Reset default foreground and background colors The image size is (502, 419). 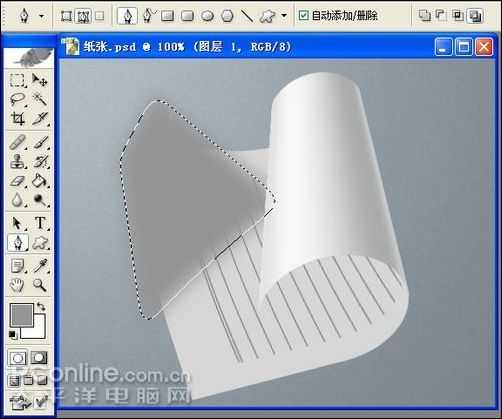pyautogui.click(x=12, y=334)
